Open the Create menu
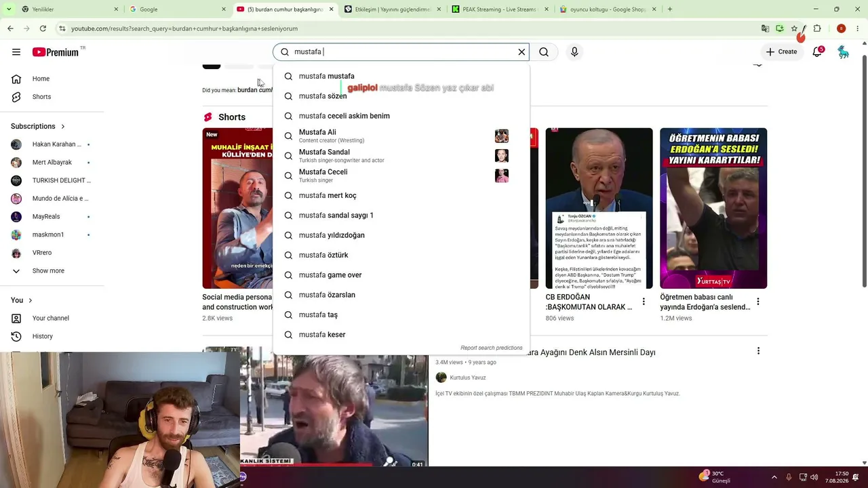This screenshot has width=868, height=488. click(781, 52)
